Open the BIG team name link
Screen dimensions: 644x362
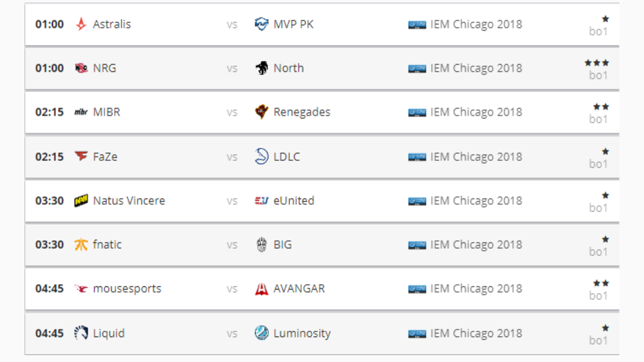click(283, 245)
